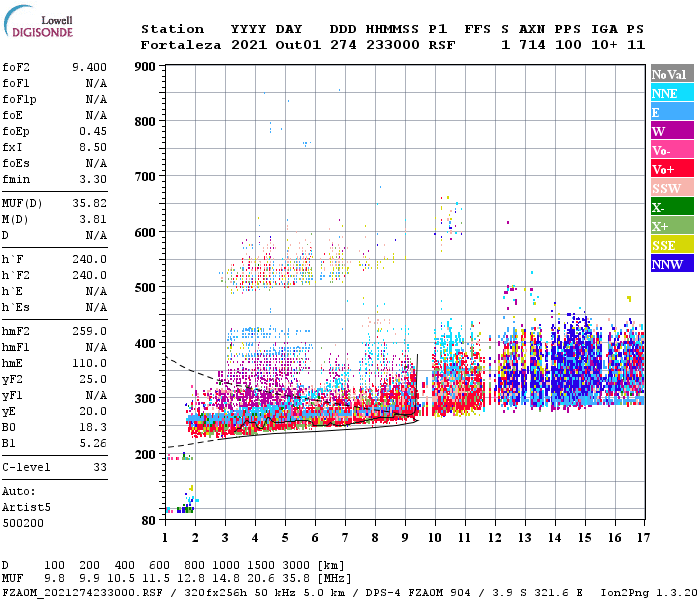Click the MUF 35.8 MHz table value
Screen dimensions: 700x600
[296, 579]
